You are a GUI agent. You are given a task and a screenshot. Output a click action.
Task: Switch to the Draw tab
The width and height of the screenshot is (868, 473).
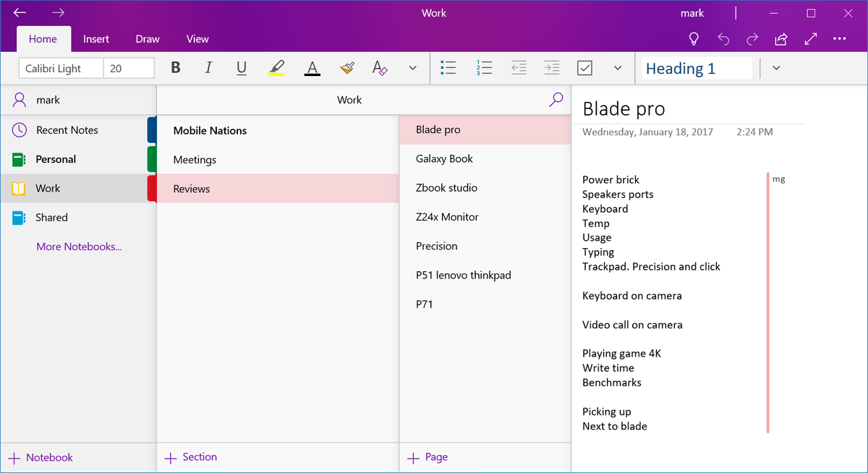(147, 39)
